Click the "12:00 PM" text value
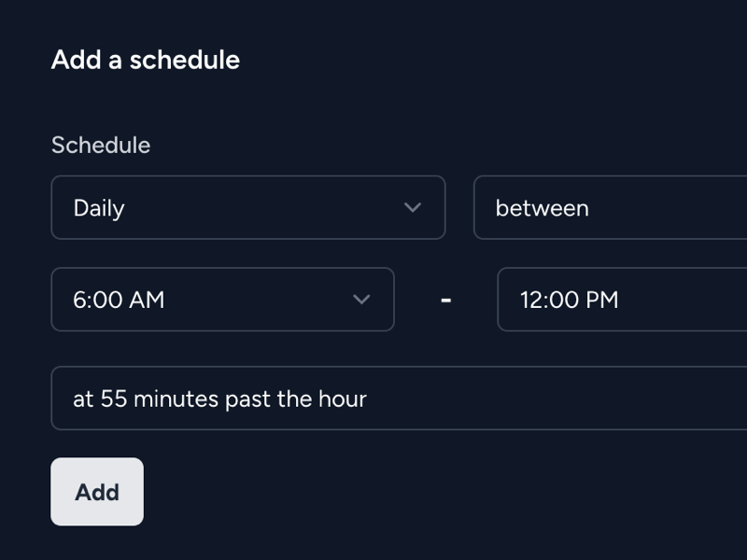This screenshot has width=747, height=560. 570,300
